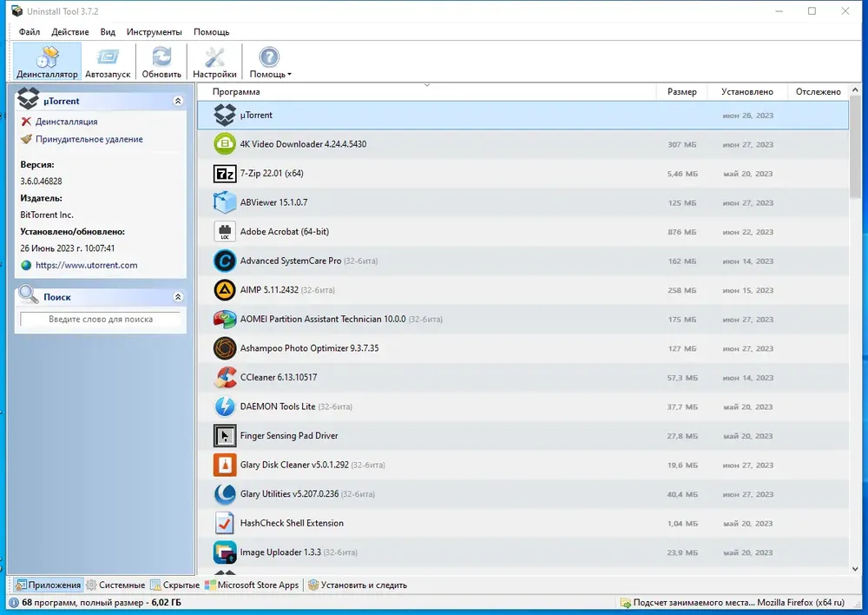Open the Вид menu
The height and width of the screenshot is (615, 868).
[108, 31]
